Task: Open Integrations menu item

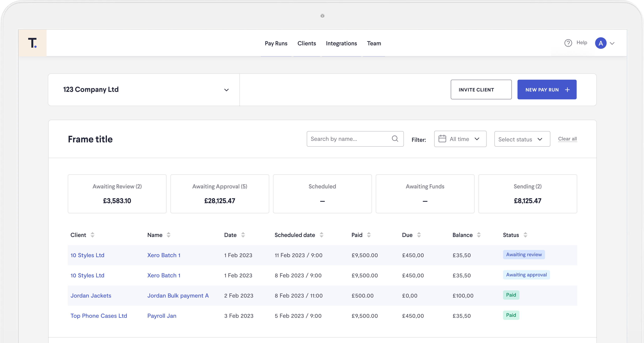Action: pos(341,44)
